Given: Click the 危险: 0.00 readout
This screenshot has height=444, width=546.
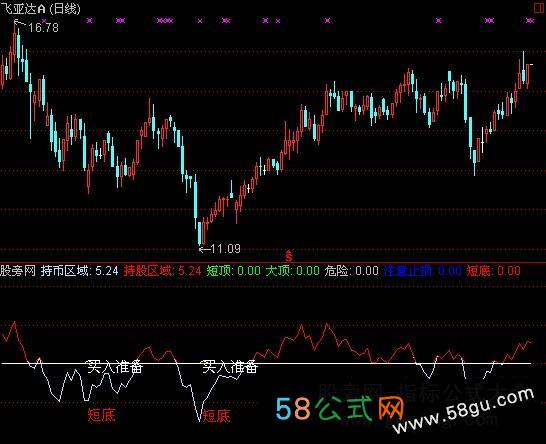Looking at the screenshot, I should (351, 271).
